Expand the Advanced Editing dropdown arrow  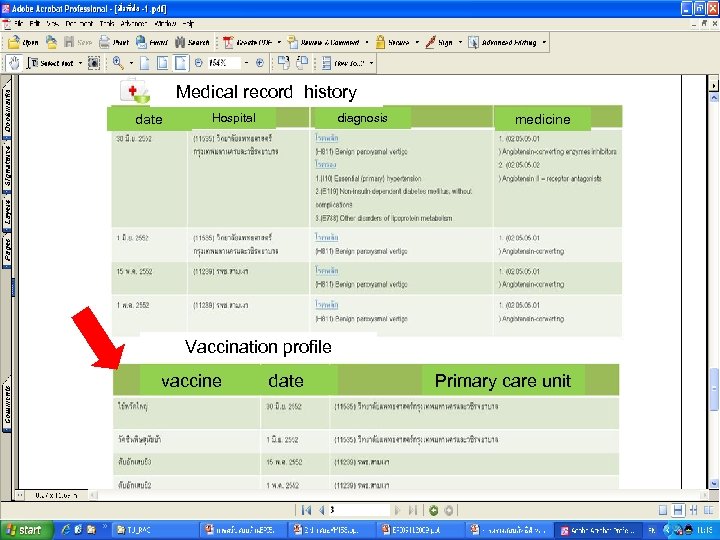[x=544, y=42]
